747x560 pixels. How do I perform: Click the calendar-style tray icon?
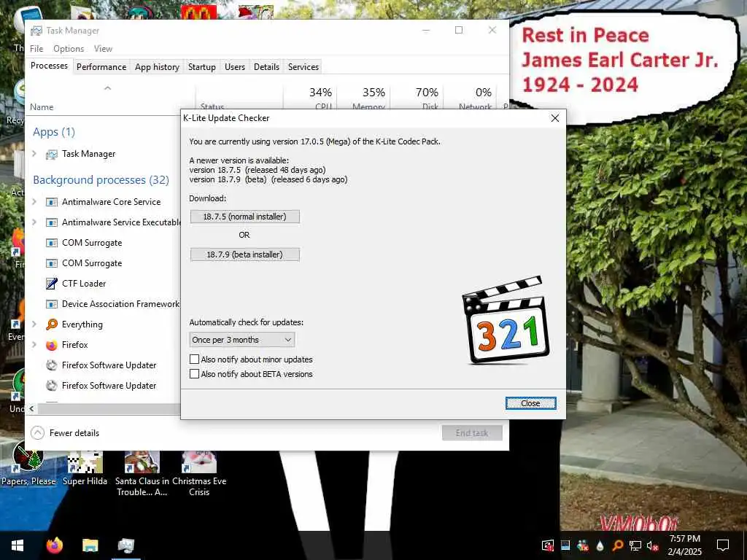tap(565, 545)
